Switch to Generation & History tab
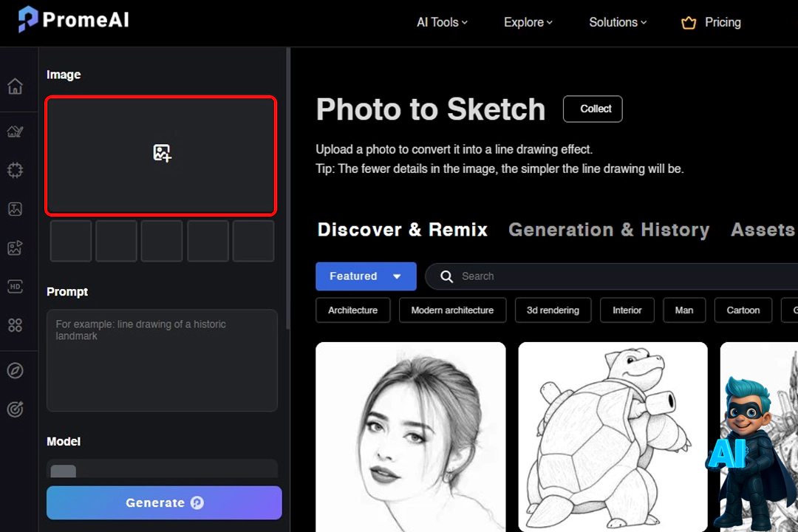The height and width of the screenshot is (532, 798). pyautogui.click(x=609, y=230)
